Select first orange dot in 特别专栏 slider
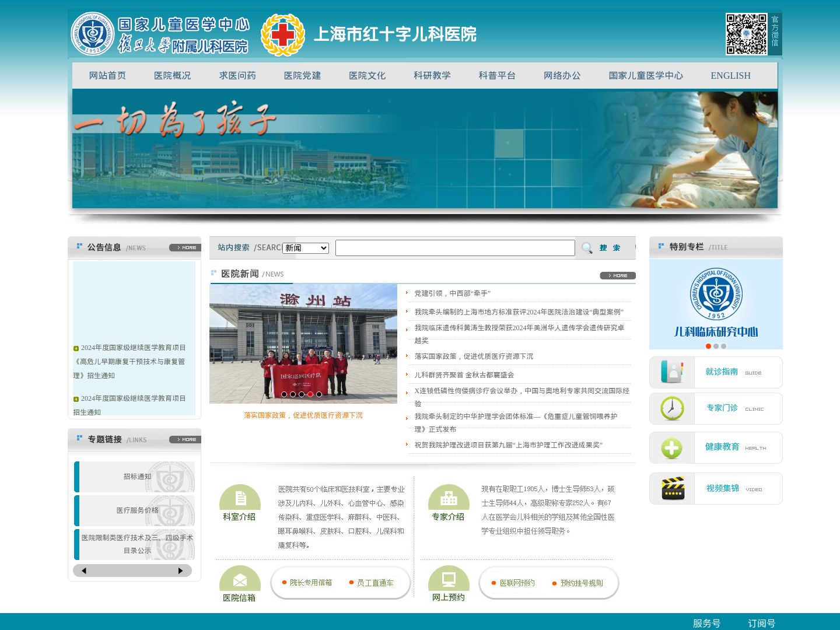The height and width of the screenshot is (630, 840). click(709, 346)
